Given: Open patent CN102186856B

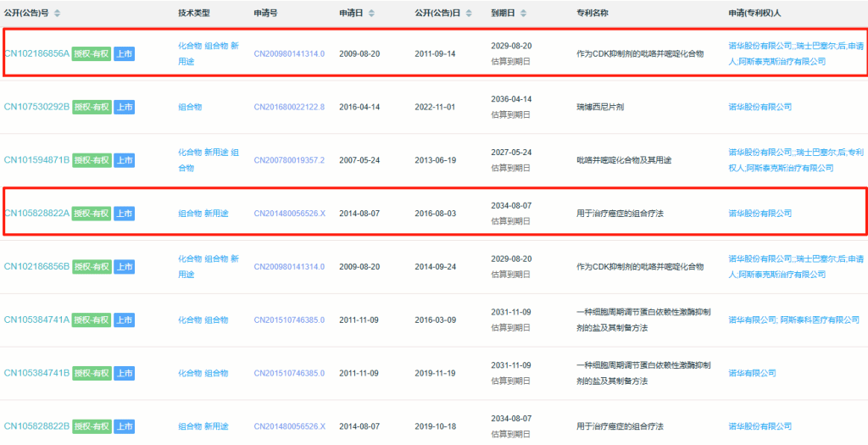Looking at the screenshot, I should (x=36, y=266).
